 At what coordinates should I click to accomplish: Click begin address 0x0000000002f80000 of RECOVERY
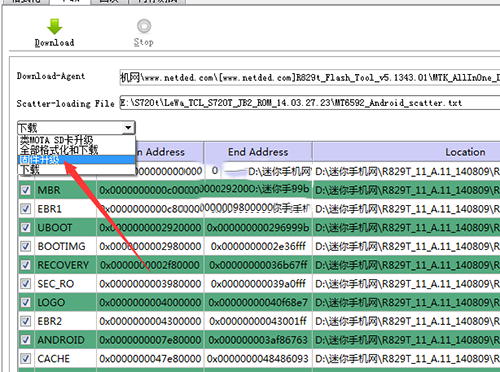150,265
